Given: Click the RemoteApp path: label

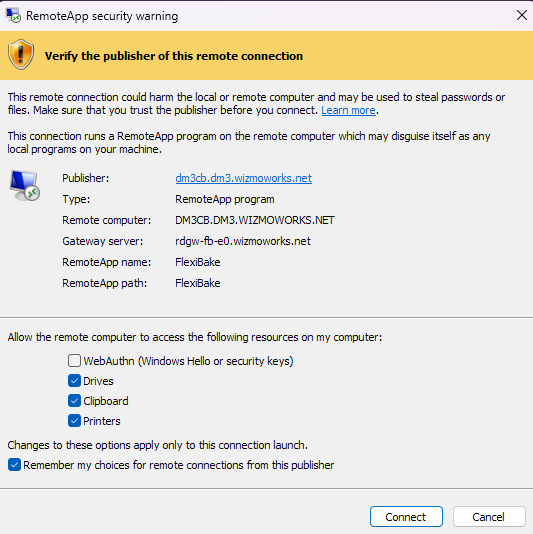Looking at the screenshot, I should pos(105,283).
